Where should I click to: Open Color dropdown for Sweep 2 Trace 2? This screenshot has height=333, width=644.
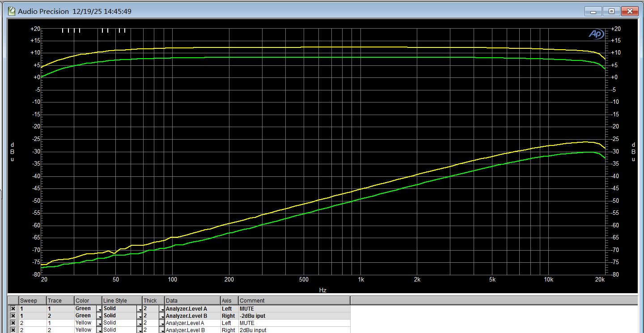pos(99,330)
